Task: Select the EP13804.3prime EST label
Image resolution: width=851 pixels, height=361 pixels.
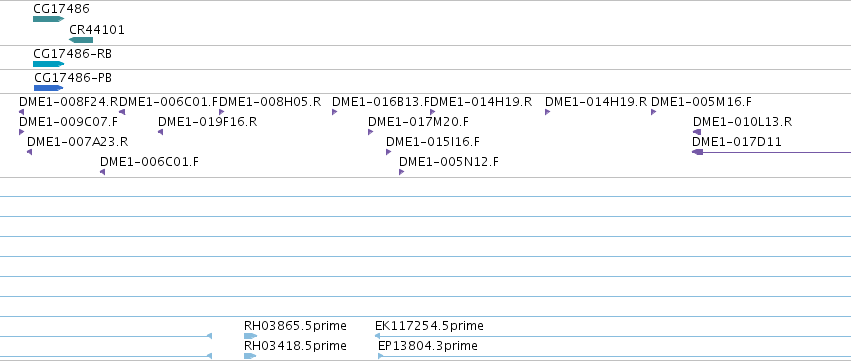Action: point(428,346)
